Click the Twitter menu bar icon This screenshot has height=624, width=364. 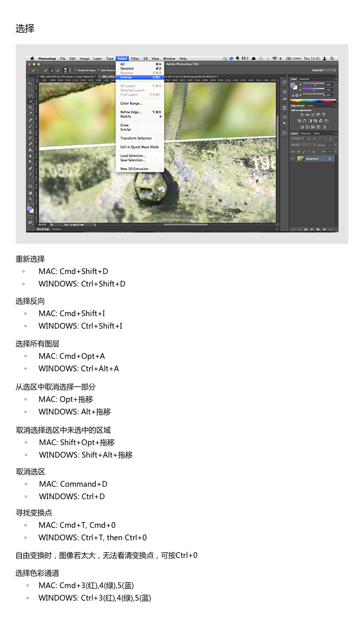click(x=231, y=59)
